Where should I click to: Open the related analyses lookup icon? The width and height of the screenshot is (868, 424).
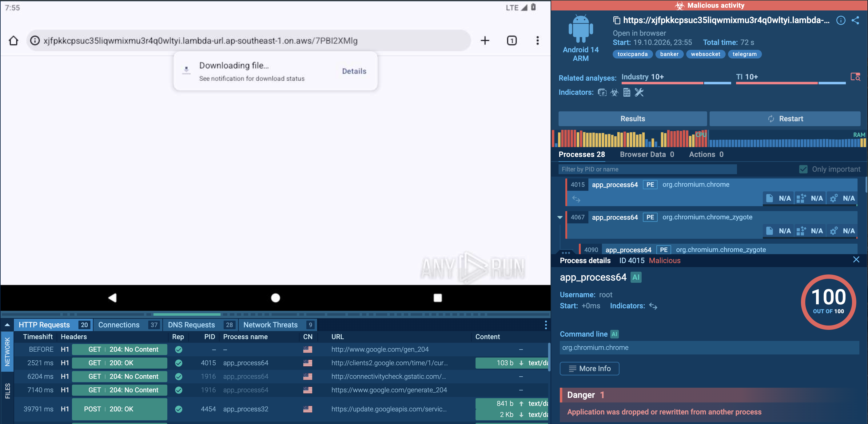tap(855, 77)
